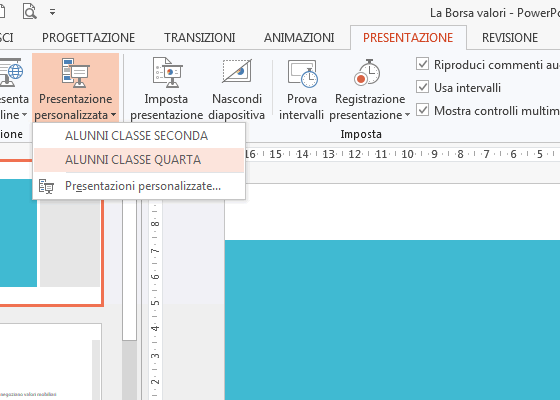Click the Registrazione presentazione icon
Image resolution: width=560 pixels, height=400 pixels.
click(x=367, y=72)
